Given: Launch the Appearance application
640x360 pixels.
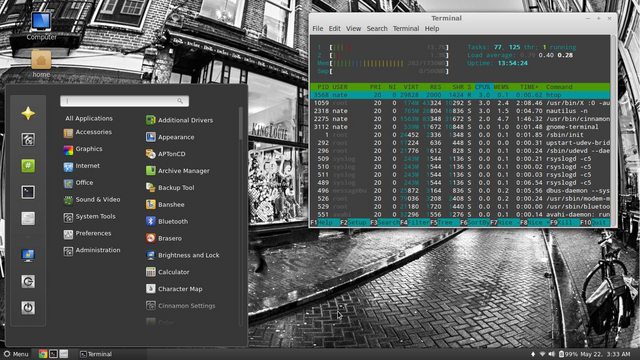Looking at the screenshot, I should point(170,137).
